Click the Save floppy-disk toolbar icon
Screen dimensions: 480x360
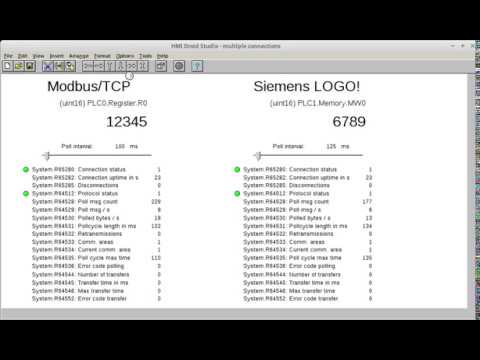pyautogui.click(x=30, y=66)
